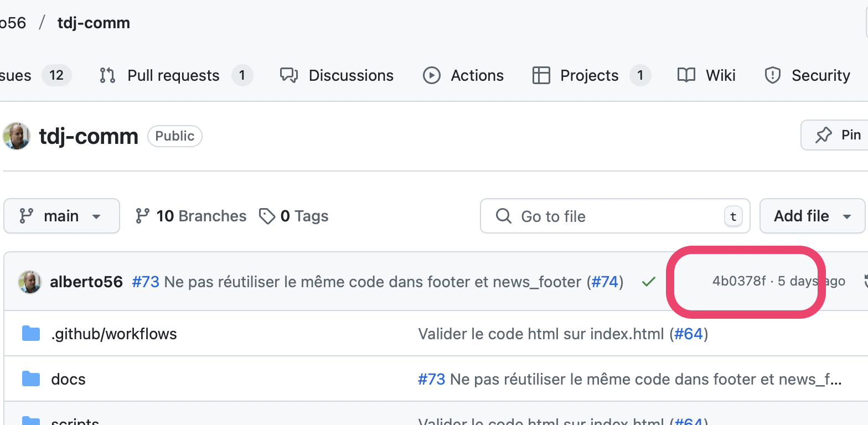Click the Wiki book icon
The image size is (868, 425).
coord(686,75)
